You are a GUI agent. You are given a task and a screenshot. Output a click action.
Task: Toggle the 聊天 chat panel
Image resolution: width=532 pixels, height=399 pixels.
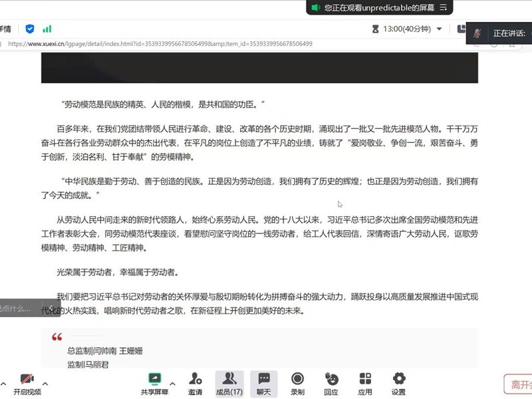264,382
